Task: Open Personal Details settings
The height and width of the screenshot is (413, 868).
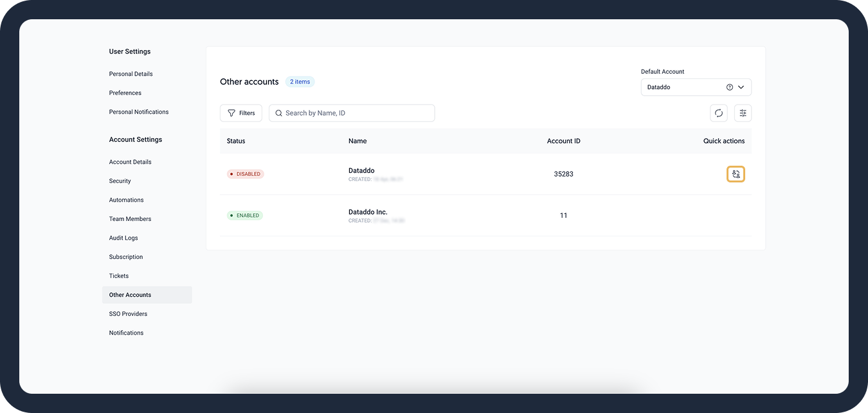Action: tap(131, 74)
